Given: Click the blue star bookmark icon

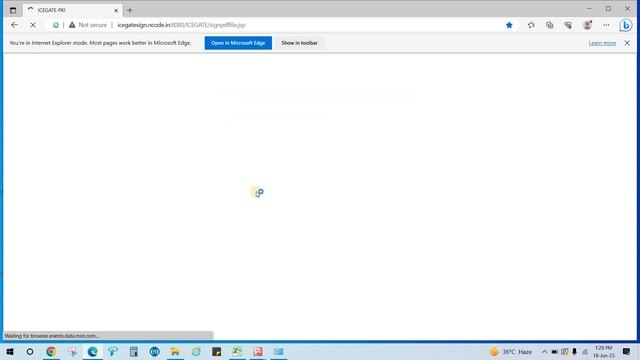Looking at the screenshot, I should pyautogui.click(x=509, y=25).
